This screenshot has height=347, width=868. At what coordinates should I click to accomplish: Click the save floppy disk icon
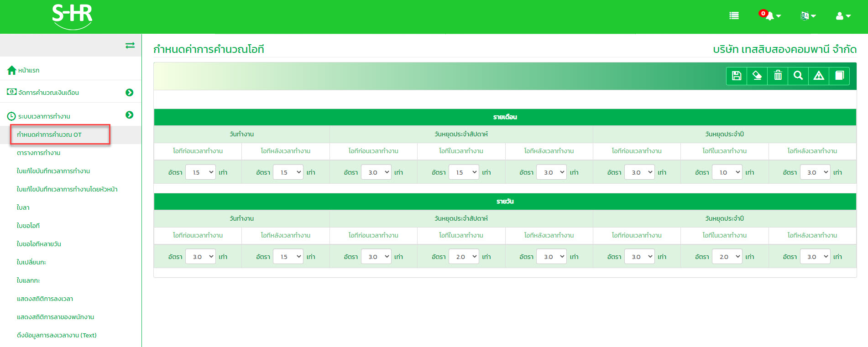pos(736,76)
